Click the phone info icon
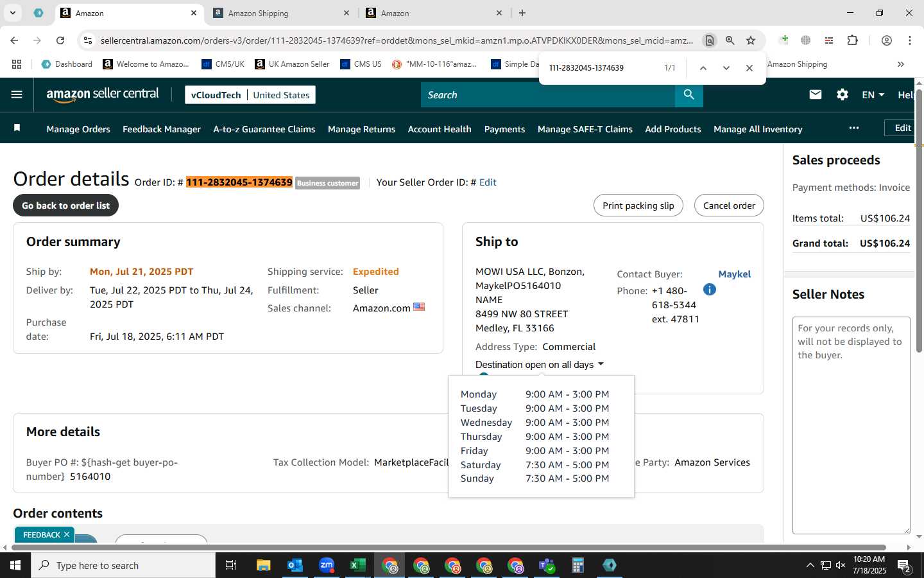924x578 pixels. (x=709, y=290)
